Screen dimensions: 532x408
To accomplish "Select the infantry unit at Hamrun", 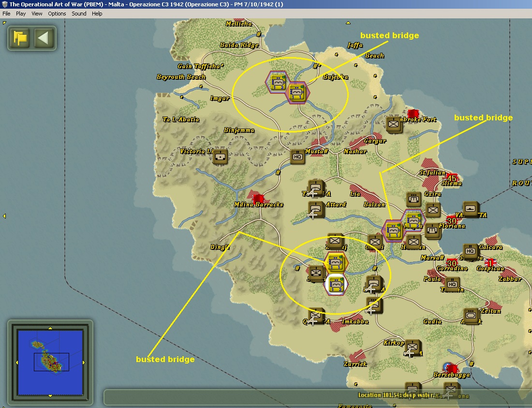I will click(x=414, y=242).
